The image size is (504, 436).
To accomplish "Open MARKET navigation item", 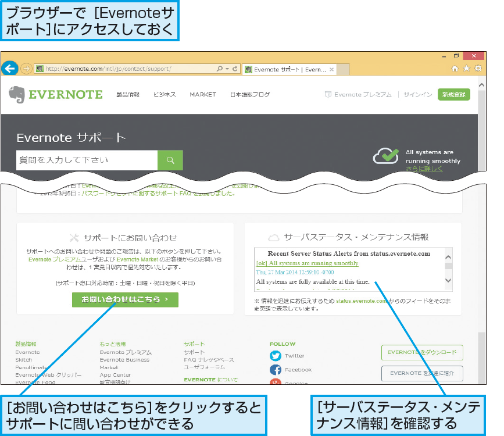I will pyautogui.click(x=203, y=95).
